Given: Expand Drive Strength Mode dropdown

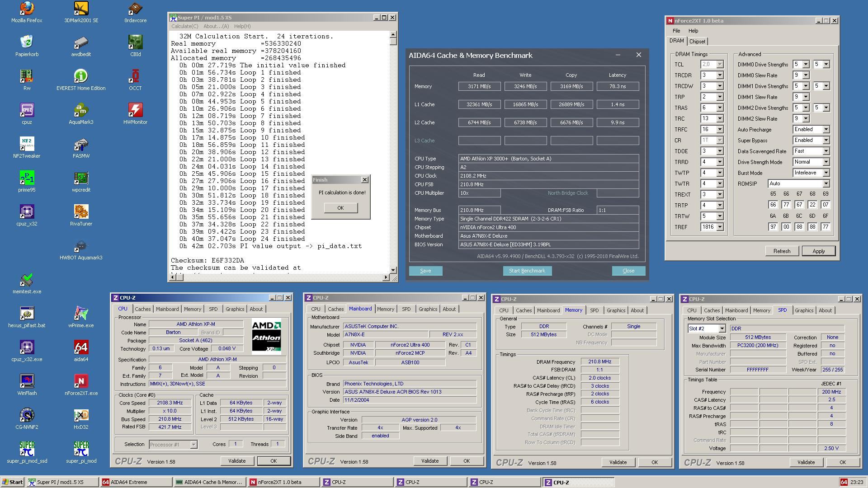Looking at the screenshot, I should pyautogui.click(x=826, y=162).
